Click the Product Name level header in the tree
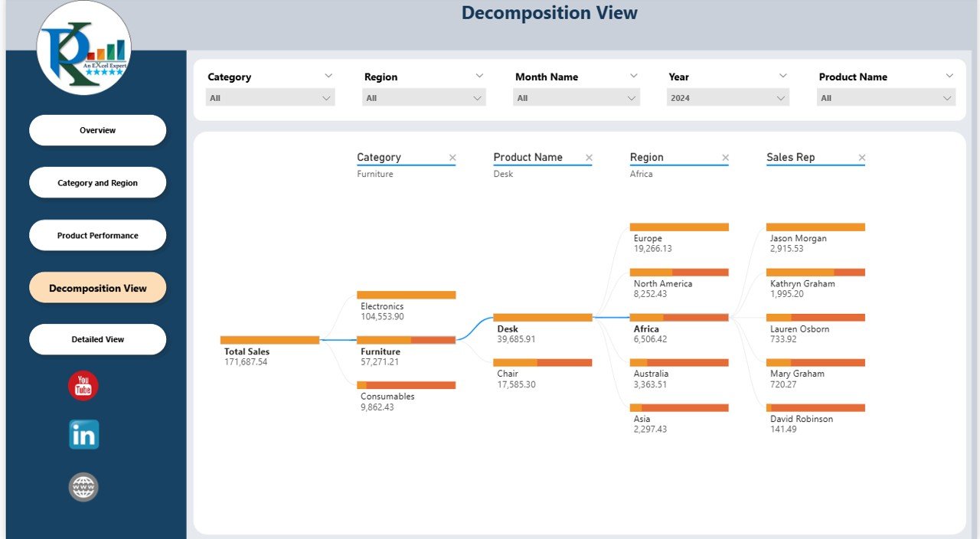 click(x=528, y=157)
